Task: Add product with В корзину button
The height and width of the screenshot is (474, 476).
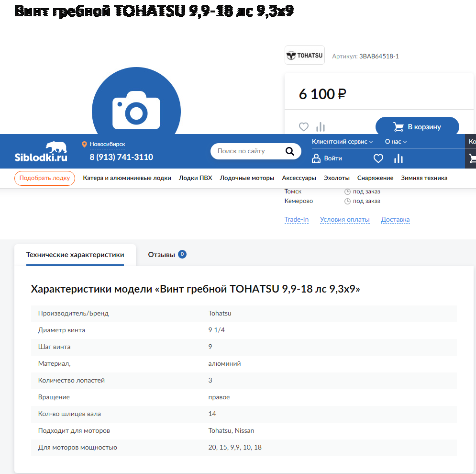Action: click(417, 127)
